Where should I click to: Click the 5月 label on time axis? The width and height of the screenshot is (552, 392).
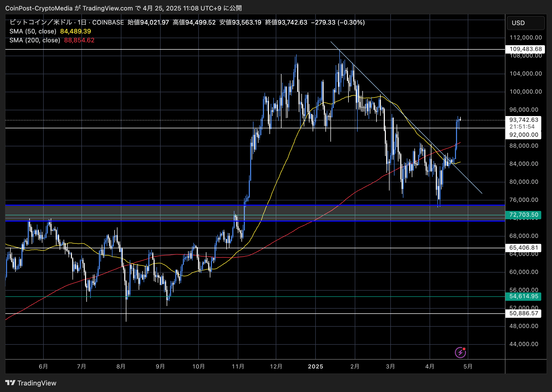pos(468,366)
